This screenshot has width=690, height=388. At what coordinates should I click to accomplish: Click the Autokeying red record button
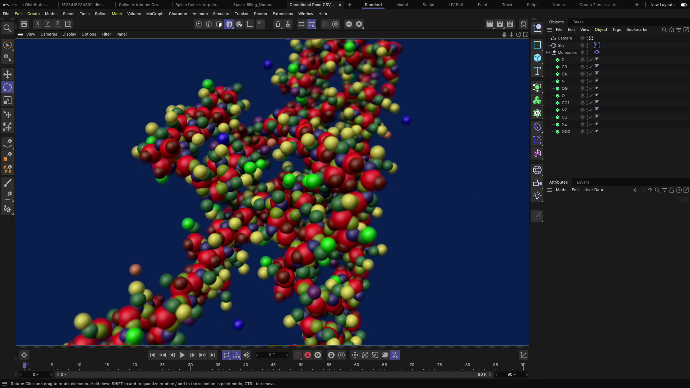coord(308,355)
